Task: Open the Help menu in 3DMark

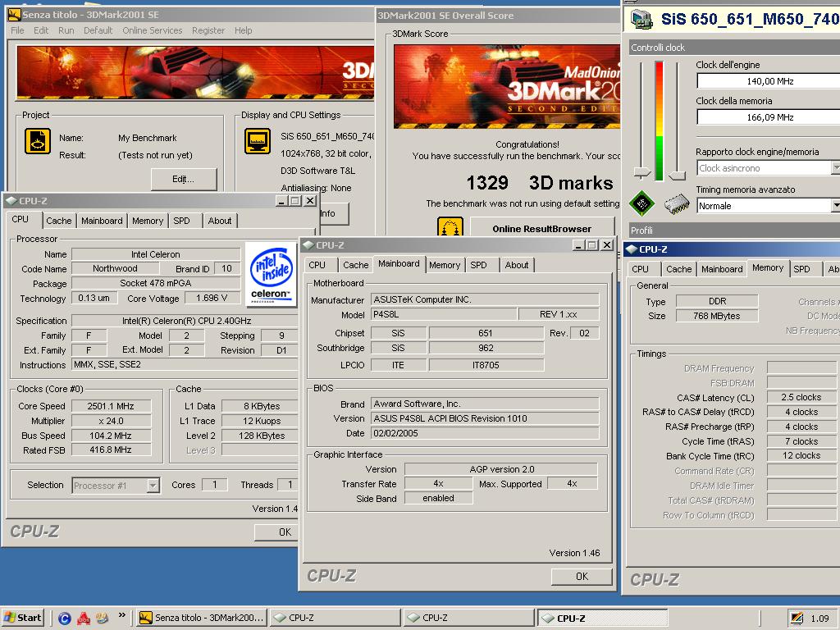Action: (x=243, y=30)
